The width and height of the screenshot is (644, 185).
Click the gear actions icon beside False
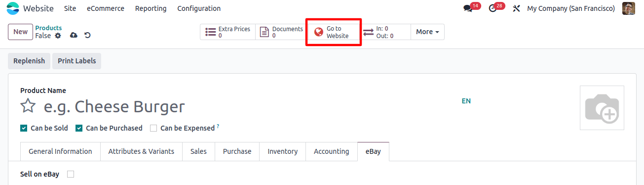tap(58, 36)
